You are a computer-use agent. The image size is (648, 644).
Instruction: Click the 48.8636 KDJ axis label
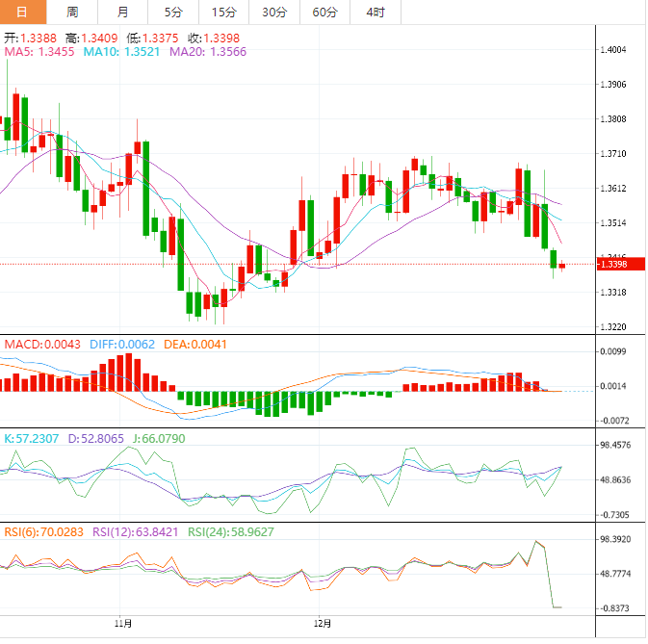point(616,480)
